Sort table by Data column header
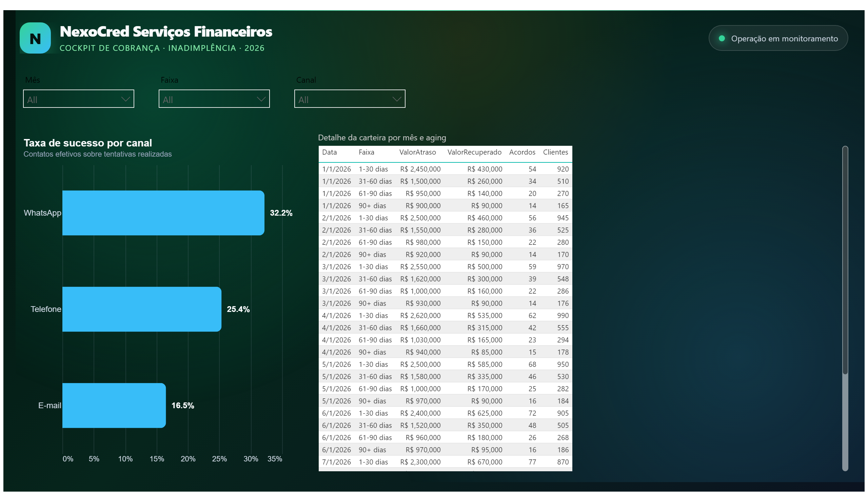 [x=330, y=152]
